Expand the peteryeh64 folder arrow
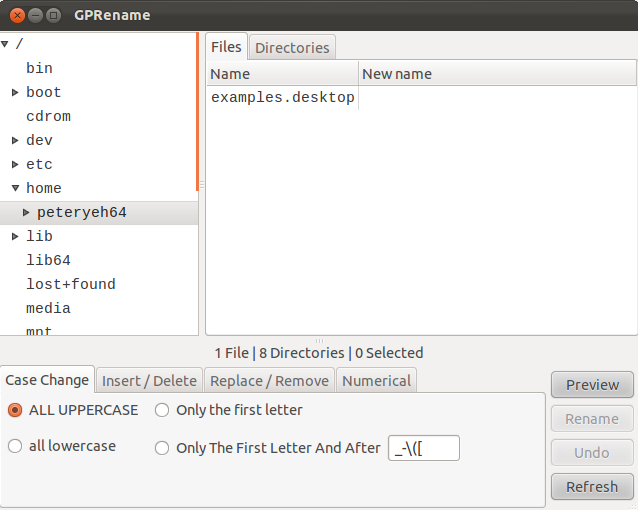The width and height of the screenshot is (638, 510). coord(26,212)
